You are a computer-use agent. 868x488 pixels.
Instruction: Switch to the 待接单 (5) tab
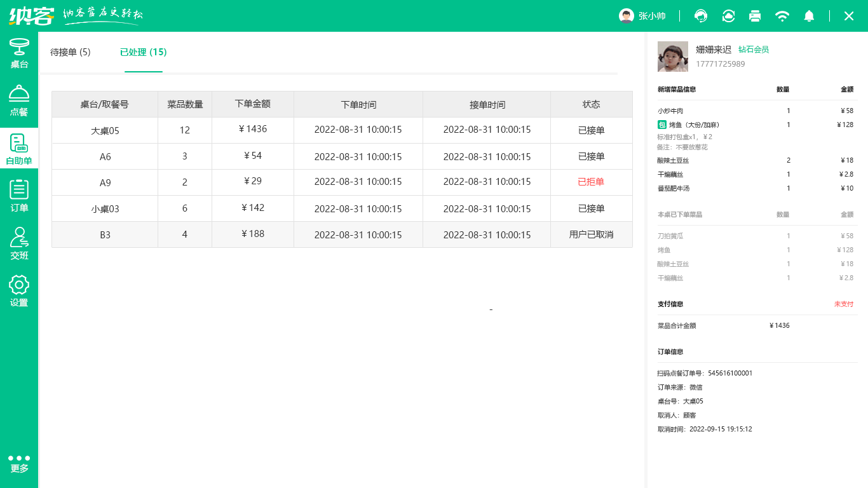[71, 52]
